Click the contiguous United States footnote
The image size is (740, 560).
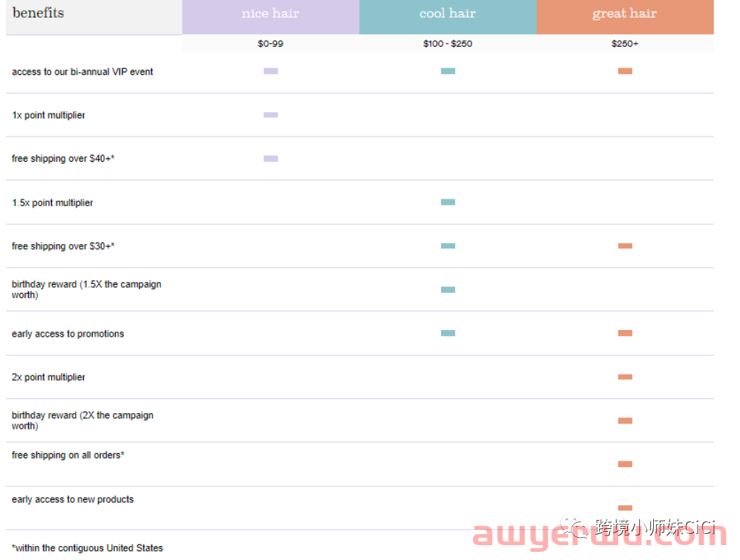point(87,548)
